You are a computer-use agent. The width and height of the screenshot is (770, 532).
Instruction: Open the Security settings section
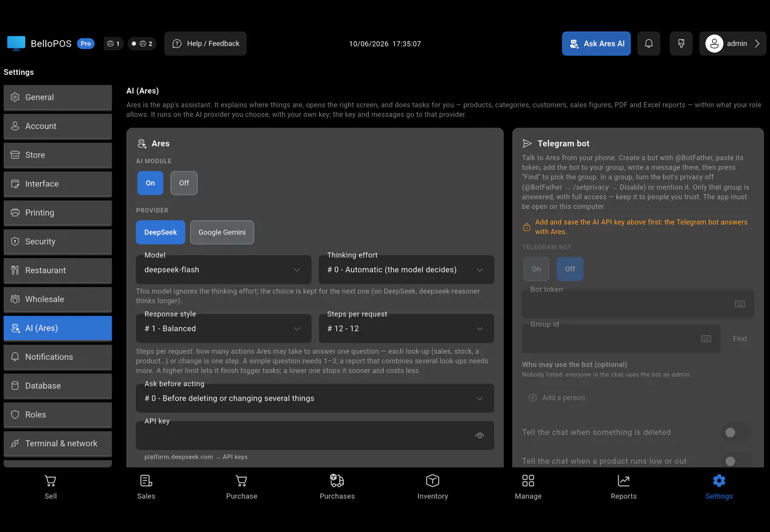coord(58,241)
